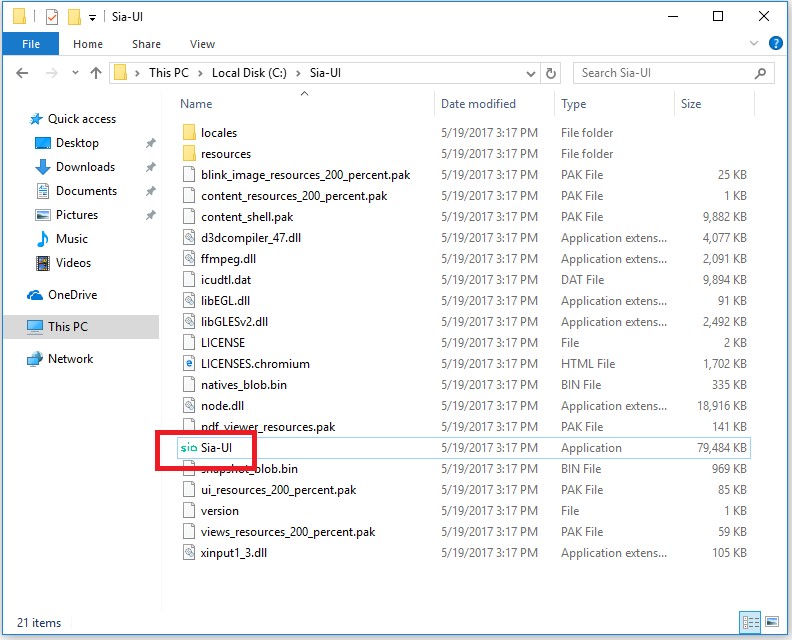Select the locales folder icon
This screenshot has height=640, width=792.
pyautogui.click(x=189, y=133)
